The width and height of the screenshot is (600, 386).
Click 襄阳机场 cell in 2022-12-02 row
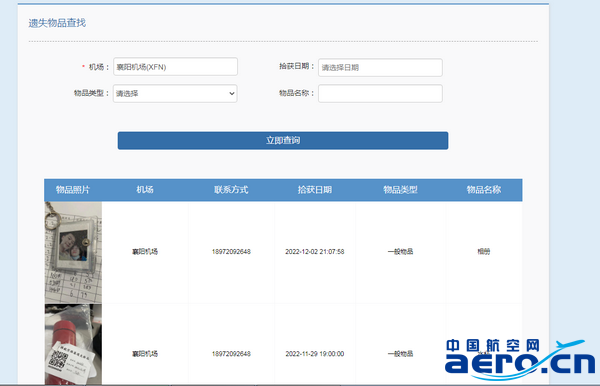(x=145, y=252)
